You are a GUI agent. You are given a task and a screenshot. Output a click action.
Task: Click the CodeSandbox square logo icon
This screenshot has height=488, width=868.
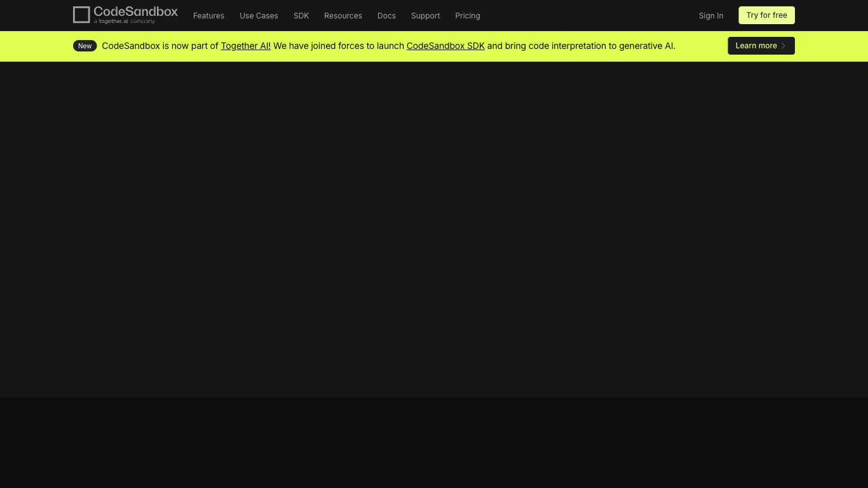click(81, 15)
